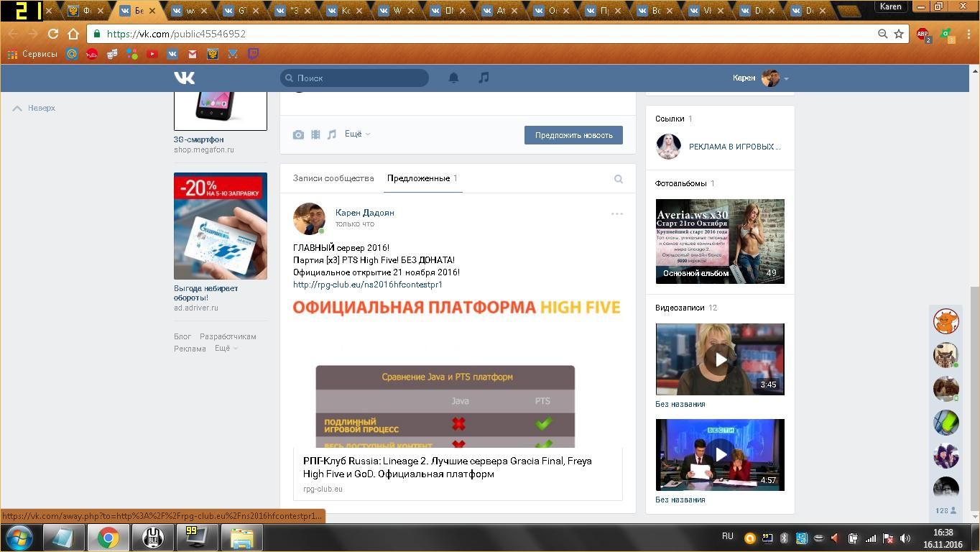Type in the Поиск search field
This screenshot has width=980, height=552.
(x=359, y=78)
